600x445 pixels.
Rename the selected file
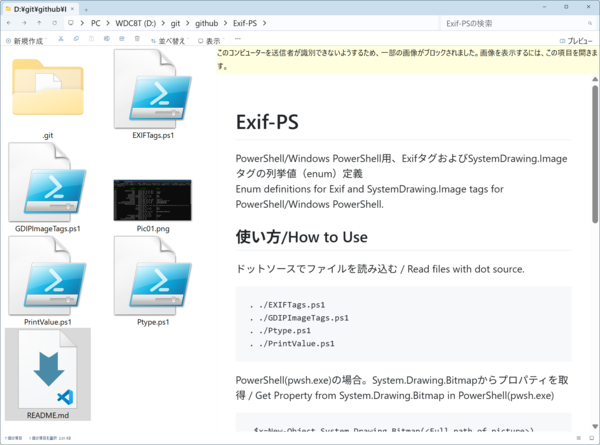click(x=107, y=39)
